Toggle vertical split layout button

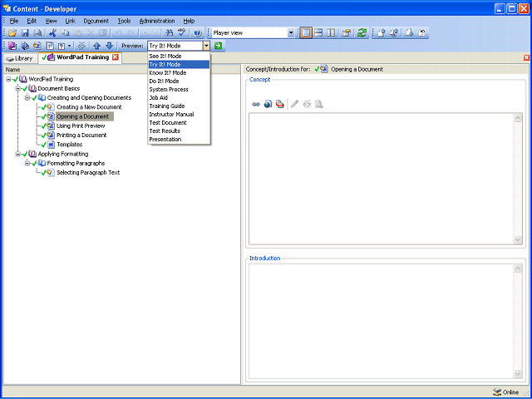[331, 33]
